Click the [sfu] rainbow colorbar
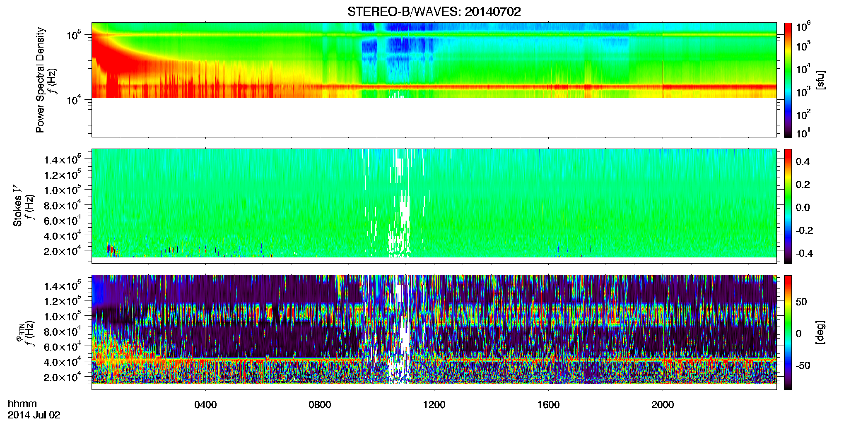Screen dimensions: 868x447 tap(788, 80)
